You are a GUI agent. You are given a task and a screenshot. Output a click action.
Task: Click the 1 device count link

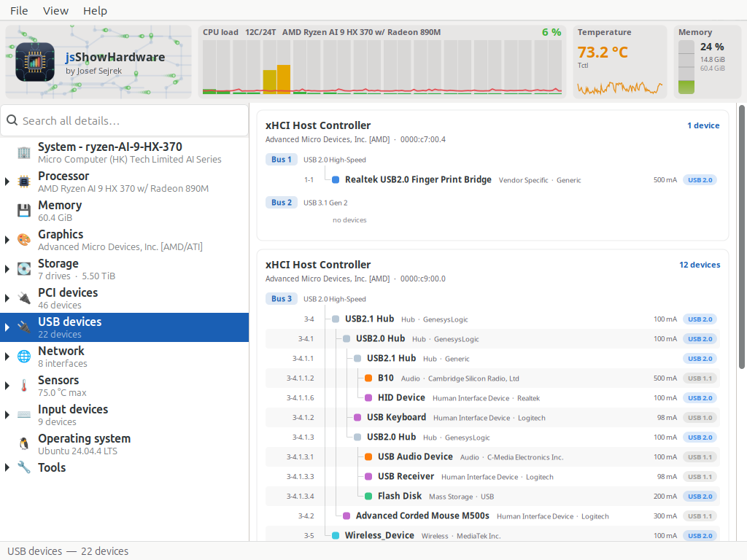tap(703, 125)
